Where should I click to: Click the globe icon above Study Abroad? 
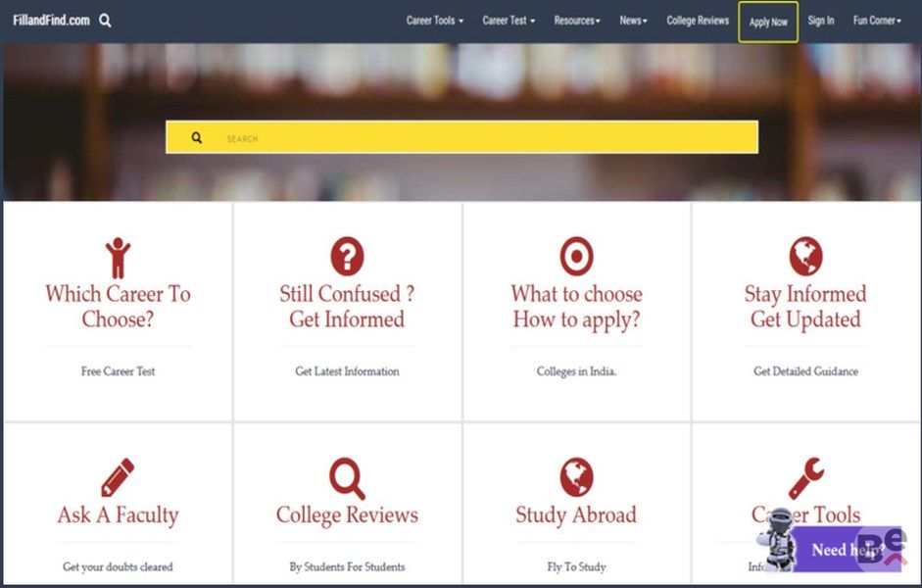pos(576,478)
